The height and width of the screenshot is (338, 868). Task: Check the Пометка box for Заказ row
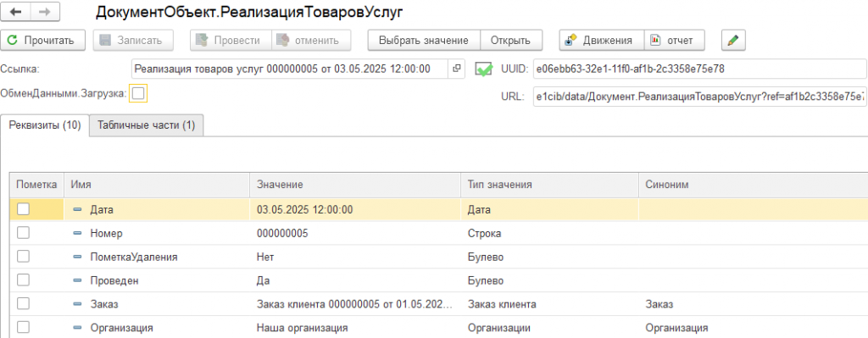23,304
